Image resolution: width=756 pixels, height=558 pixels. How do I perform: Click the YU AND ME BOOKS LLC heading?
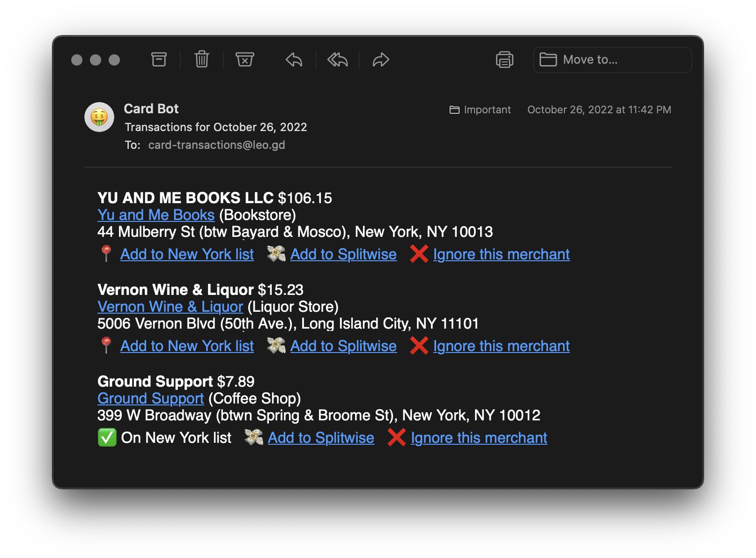pyautogui.click(x=185, y=198)
